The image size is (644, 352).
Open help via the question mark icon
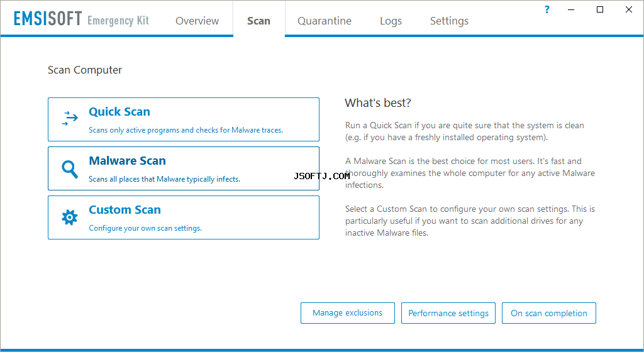click(x=547, y=9)
